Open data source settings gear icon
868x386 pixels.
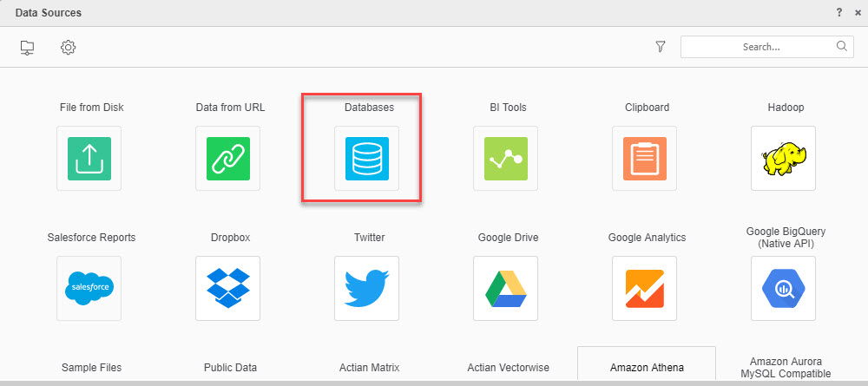[68, 47]
